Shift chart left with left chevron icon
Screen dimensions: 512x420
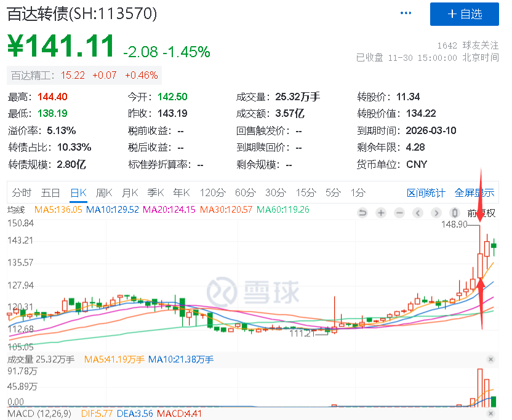(x=418, y=213)
